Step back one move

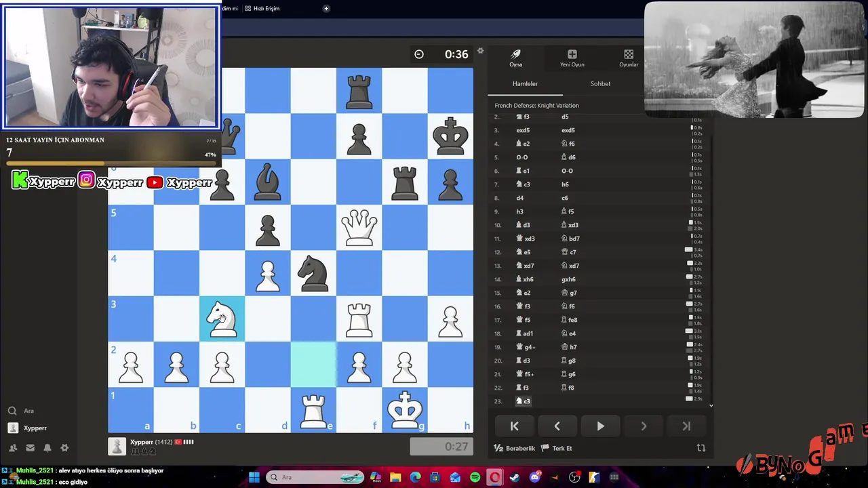(557, 426)
